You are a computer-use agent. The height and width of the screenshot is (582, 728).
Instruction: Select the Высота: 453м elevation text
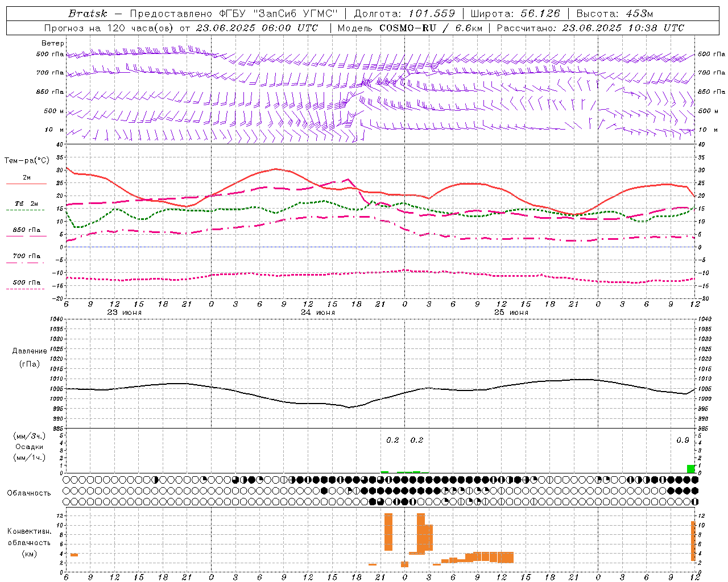click(615, 14)
